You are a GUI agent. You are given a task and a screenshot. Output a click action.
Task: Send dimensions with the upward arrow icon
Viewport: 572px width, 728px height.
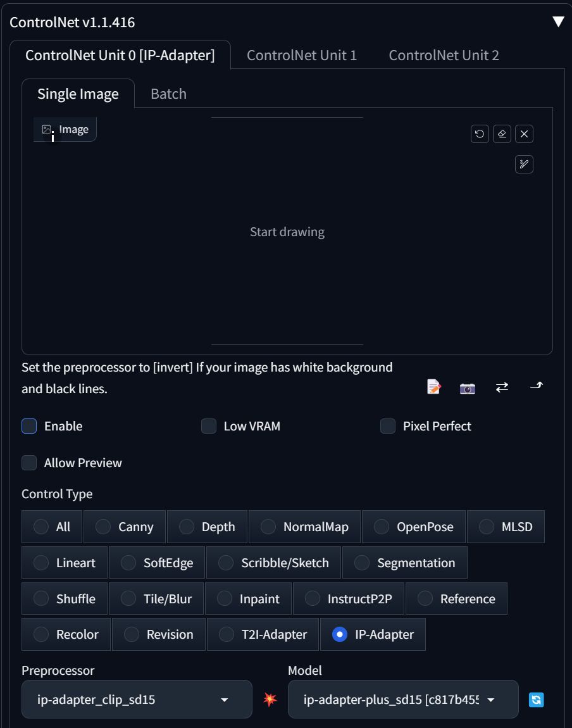coord(537,386)
